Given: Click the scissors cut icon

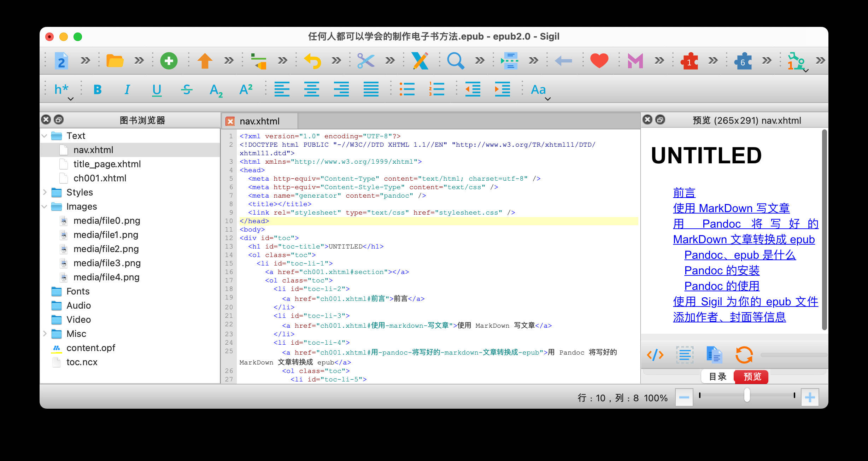Looking at the screenshot, I should pyautogui.click(x=366, y=61).
